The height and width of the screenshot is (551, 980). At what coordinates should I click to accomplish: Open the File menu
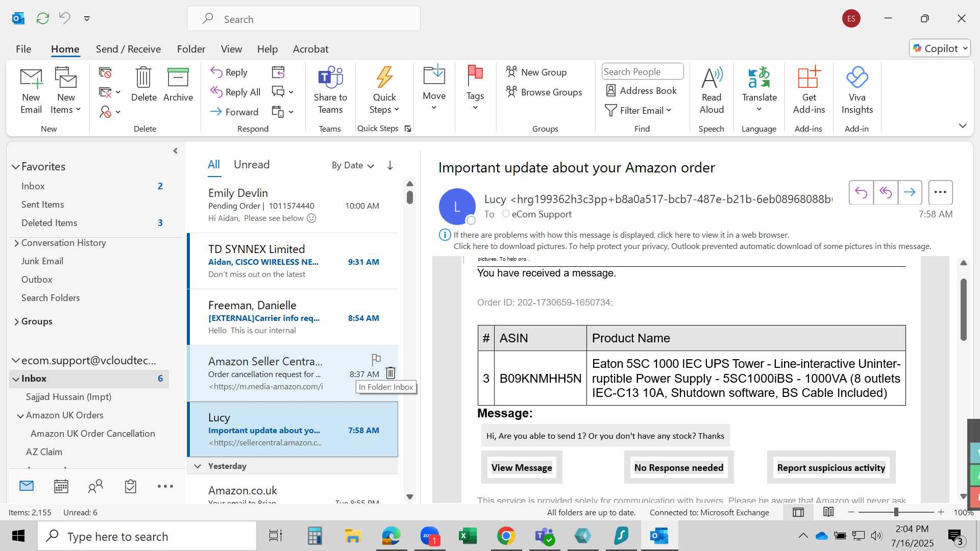[x=23, y=49]
